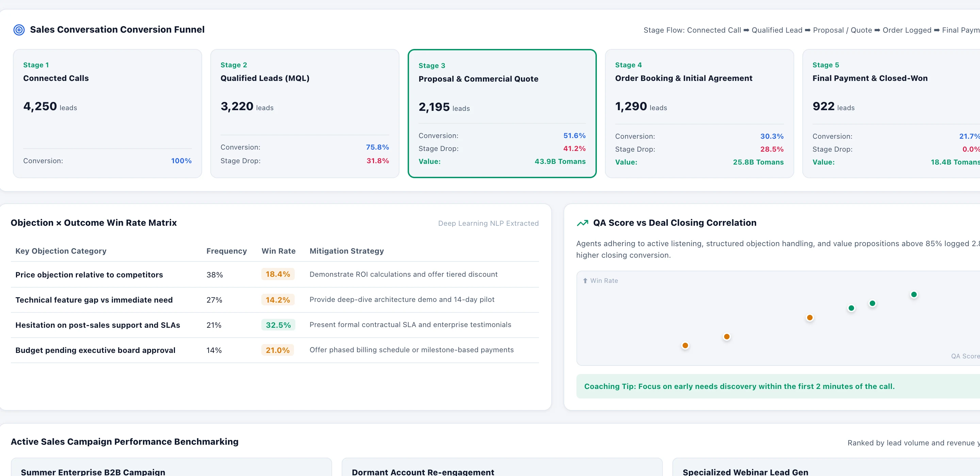Viewport: 980px width, 476px height.
Task: Click the Deep Learning NLP Extracted label
Action: pyautogui.click(x=489, y=224)
